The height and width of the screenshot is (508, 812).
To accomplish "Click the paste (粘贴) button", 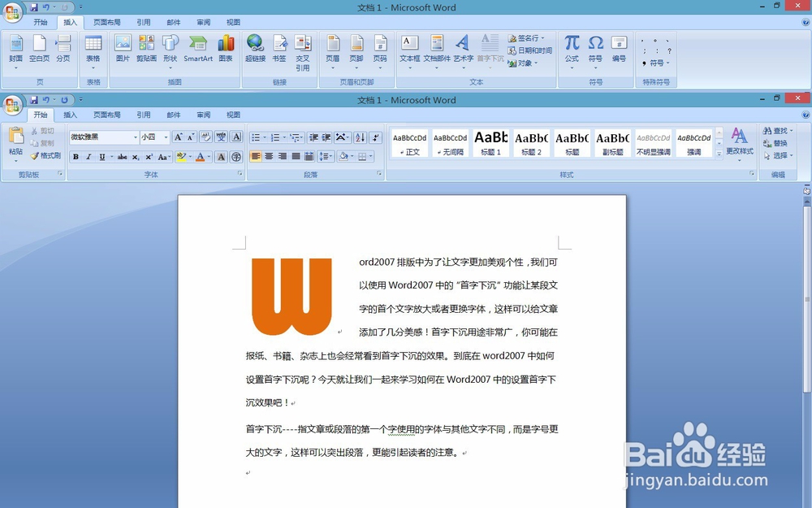I will coord(16,142).
